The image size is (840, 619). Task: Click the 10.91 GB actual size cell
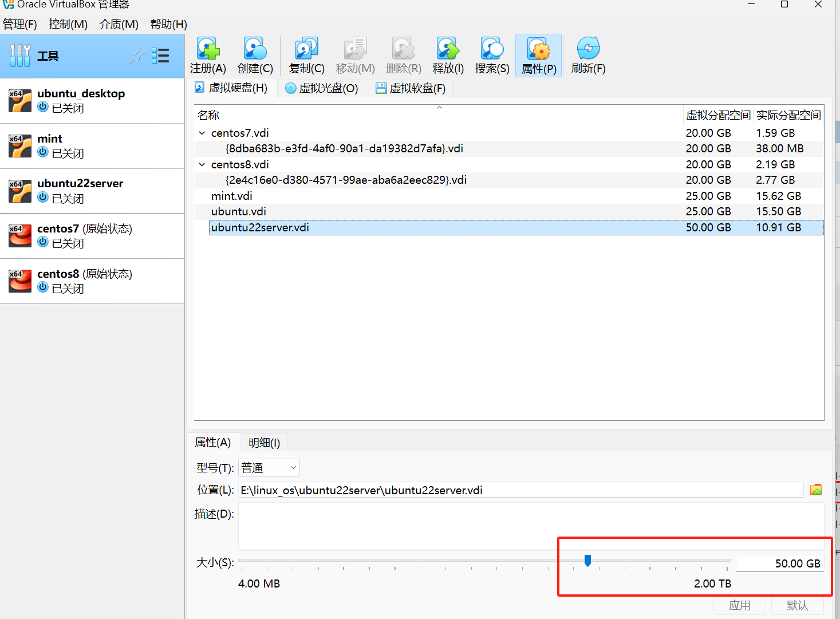click(x=779, y=227)
